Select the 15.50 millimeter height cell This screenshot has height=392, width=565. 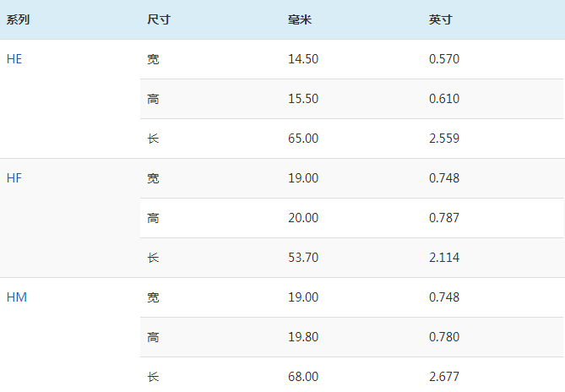click(303, 99)
